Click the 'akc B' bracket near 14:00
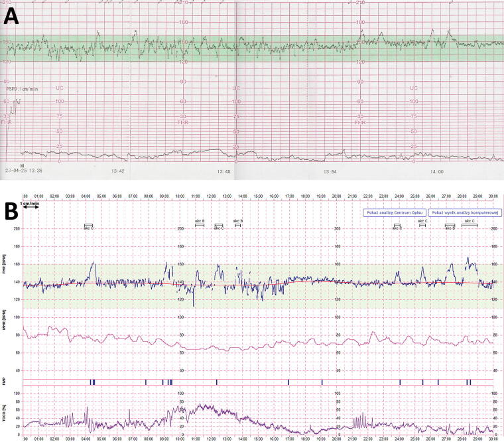 coord(237,224)
